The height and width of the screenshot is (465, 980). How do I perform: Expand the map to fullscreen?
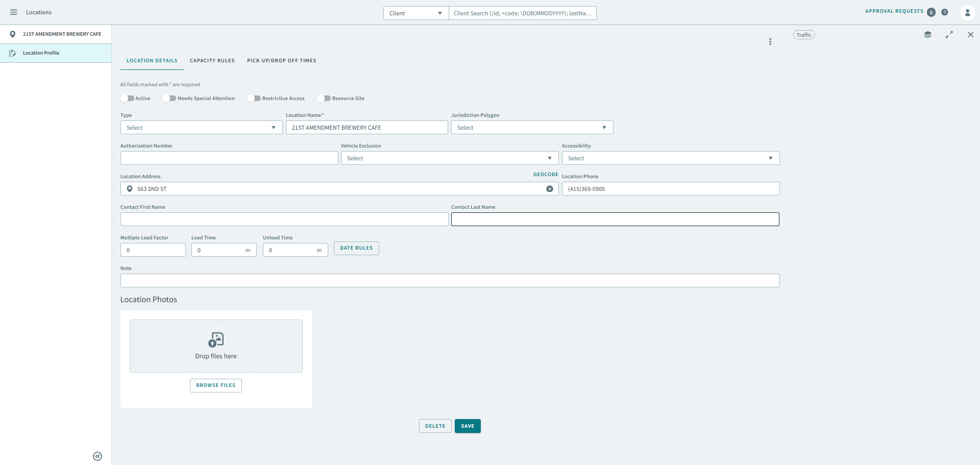tap(949, 35)
